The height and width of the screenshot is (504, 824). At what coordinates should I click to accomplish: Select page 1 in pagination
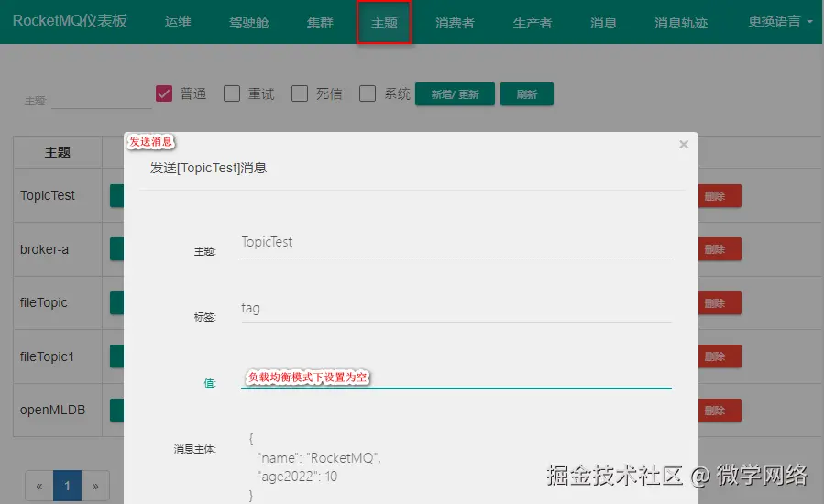click(67, 487)
